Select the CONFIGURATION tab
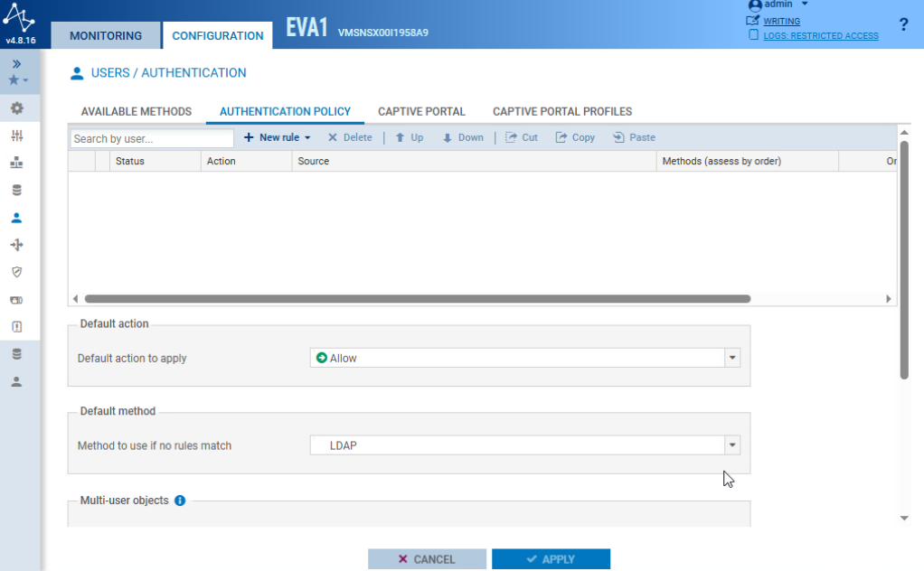924x571 pixels. click(218, 35)
